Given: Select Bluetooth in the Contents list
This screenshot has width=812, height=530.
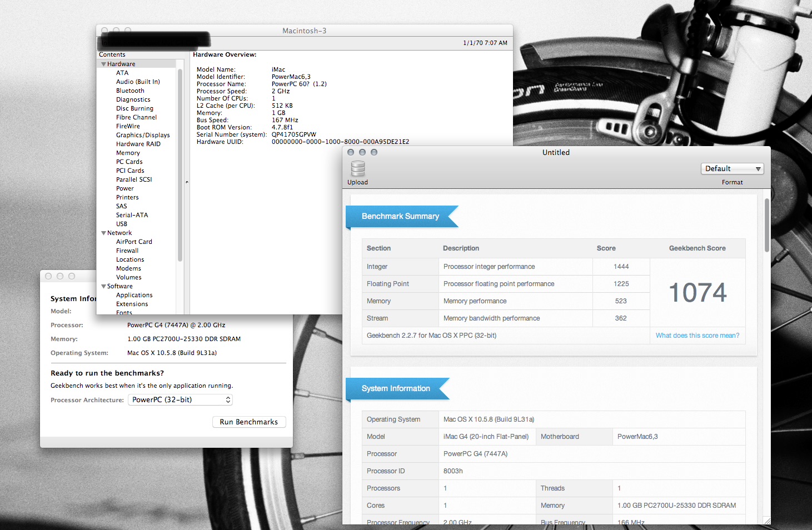Looking at the screenshot, I should point(130,91).
